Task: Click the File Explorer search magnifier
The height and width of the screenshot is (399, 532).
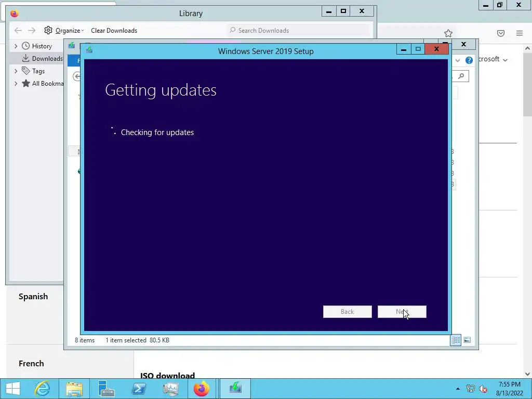Action: click(461, 76)
